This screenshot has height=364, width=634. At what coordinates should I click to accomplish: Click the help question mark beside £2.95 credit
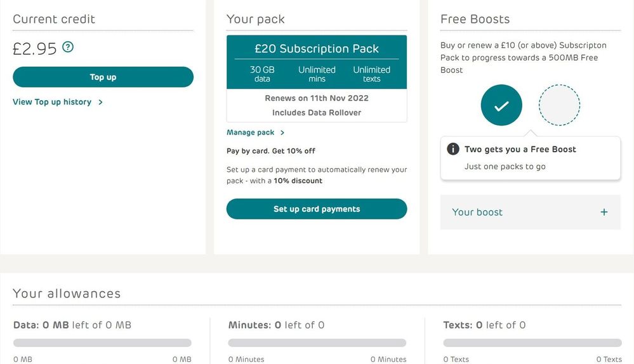coord(68,47)
